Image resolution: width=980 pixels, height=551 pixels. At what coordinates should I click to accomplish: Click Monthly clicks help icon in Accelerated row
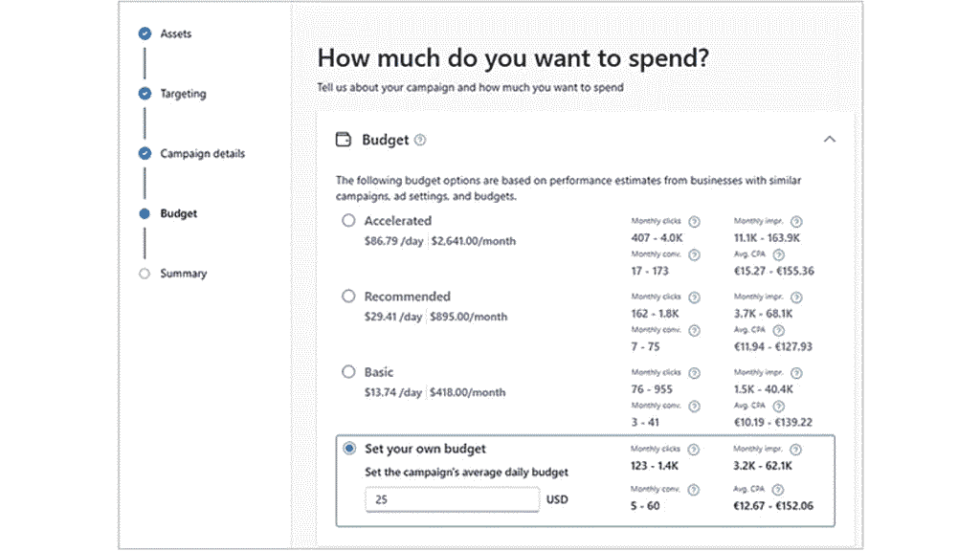click(x=694, y=221)
